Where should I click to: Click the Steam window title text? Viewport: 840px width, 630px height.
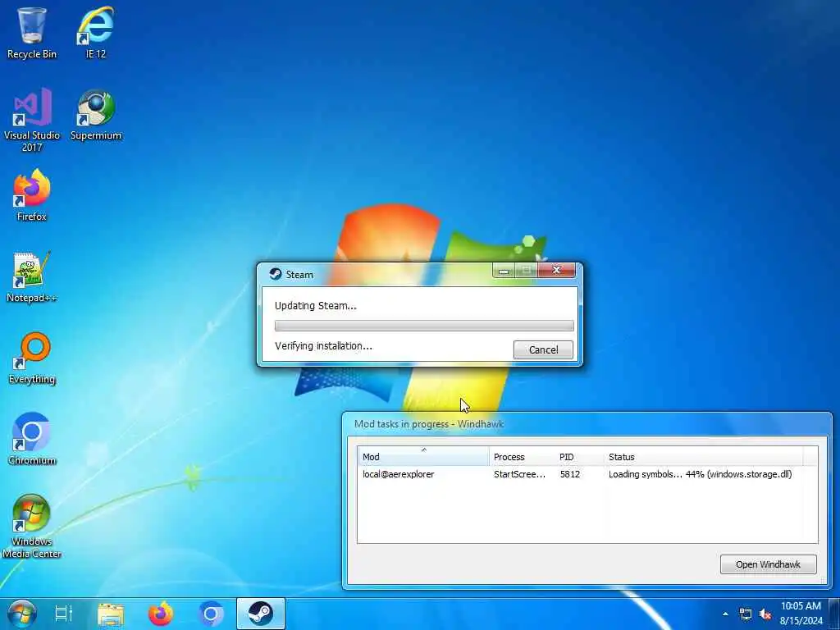tap(299, 274)
